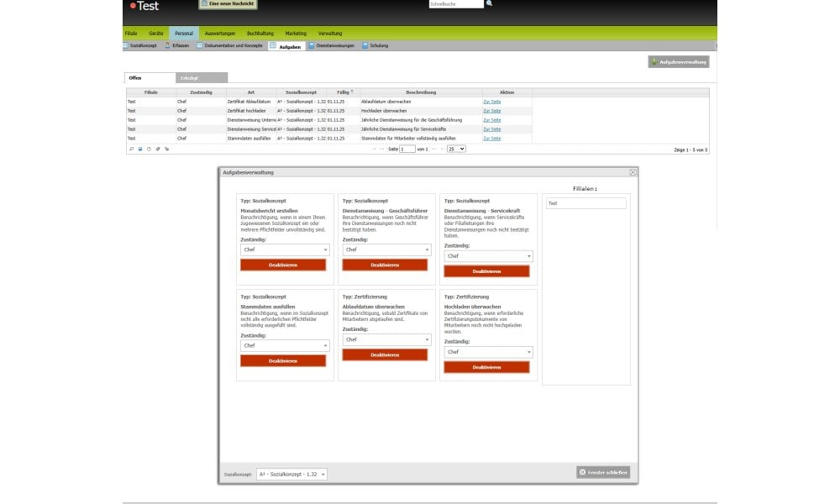The width and height of the screenshot is (840, 504).
Task: Open Zuständig dropdown for Monatsbericht erstellen
Action: click(285, 249)
